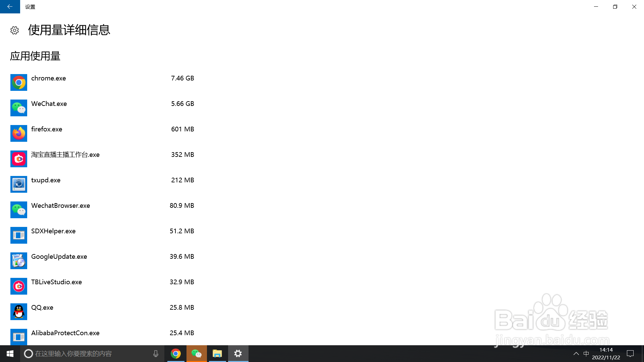Viewport: 644px width, 362px height.
Task: Select the firefox.exe name text
Action: point(47,129)
